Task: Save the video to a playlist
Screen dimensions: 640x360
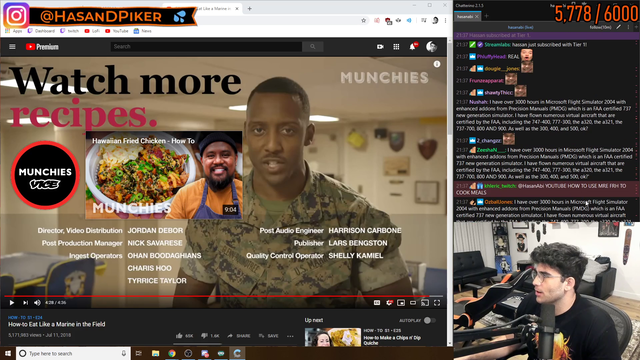Action: pos(268,336)
